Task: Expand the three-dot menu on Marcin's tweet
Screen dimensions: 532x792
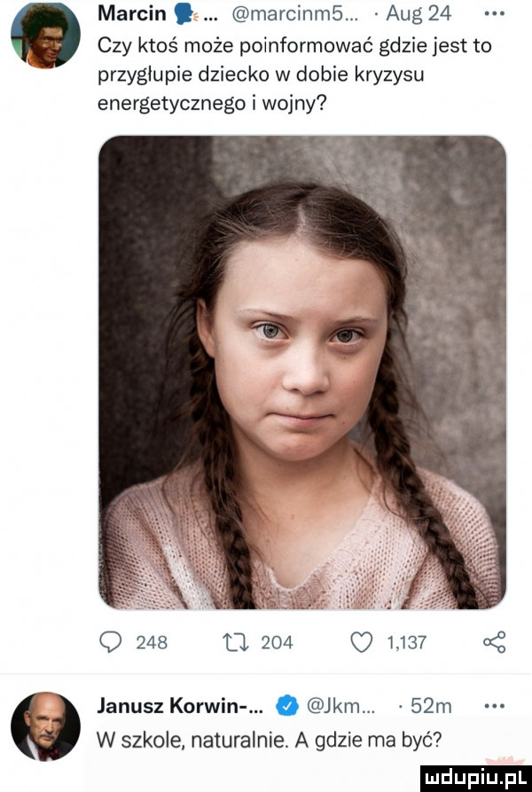Action: pyautogui.click(x=494, y=13)
